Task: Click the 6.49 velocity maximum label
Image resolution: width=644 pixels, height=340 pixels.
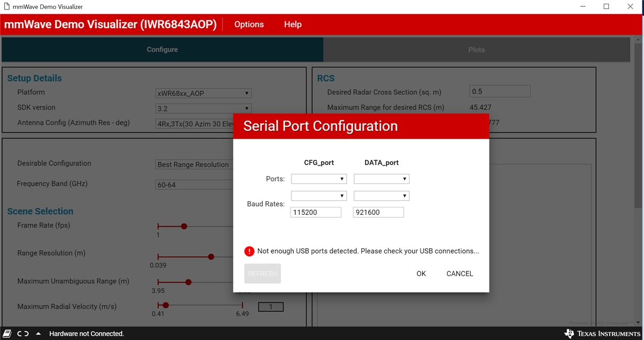Action: pos(242,314)
